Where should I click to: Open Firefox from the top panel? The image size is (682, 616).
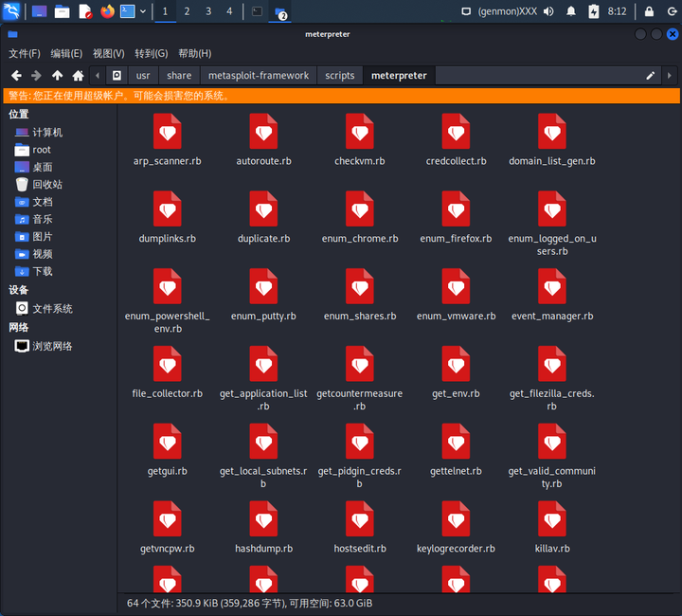pyautogui.click(x=107, y=10)
